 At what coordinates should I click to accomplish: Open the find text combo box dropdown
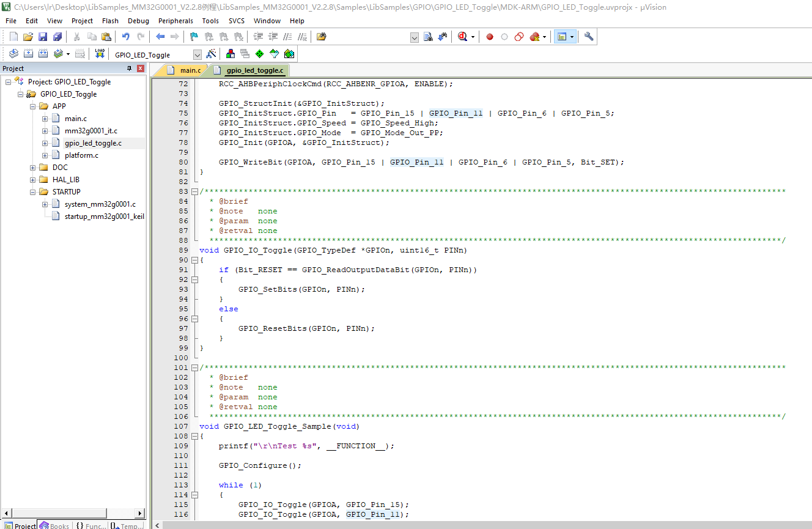[415, 37]
